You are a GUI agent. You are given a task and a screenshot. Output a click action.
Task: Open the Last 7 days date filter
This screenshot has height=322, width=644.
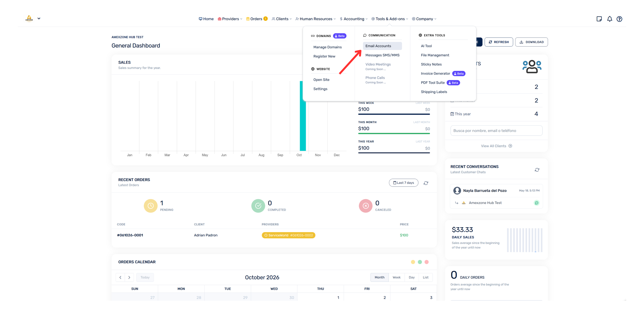point(403,183)
